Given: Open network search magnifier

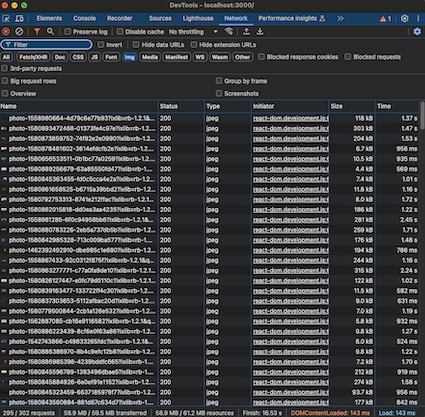Looking at the screenshot, I should tap(50, 32).
